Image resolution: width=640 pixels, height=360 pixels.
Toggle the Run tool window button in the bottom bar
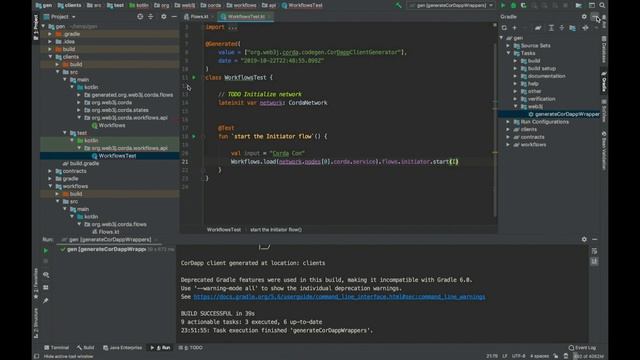[x=160, y=348]
